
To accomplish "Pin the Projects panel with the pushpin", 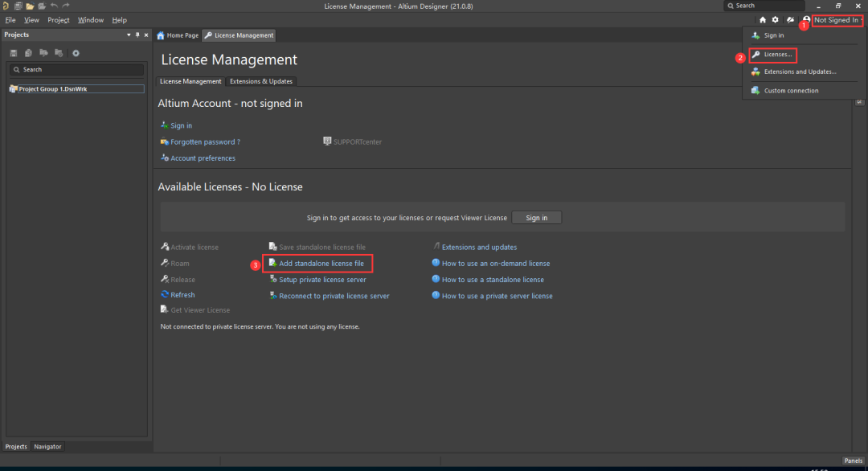I will [137, 35].
